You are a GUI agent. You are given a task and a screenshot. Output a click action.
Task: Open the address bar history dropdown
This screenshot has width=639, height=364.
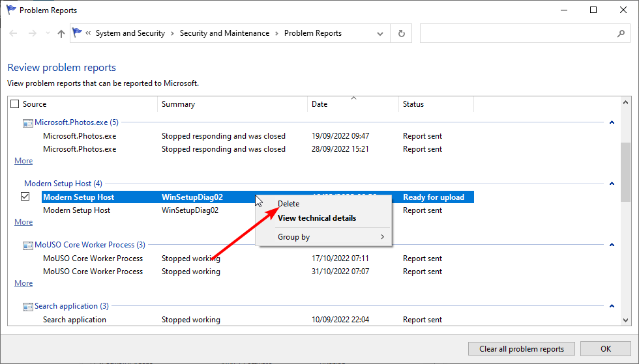[379, 33]
